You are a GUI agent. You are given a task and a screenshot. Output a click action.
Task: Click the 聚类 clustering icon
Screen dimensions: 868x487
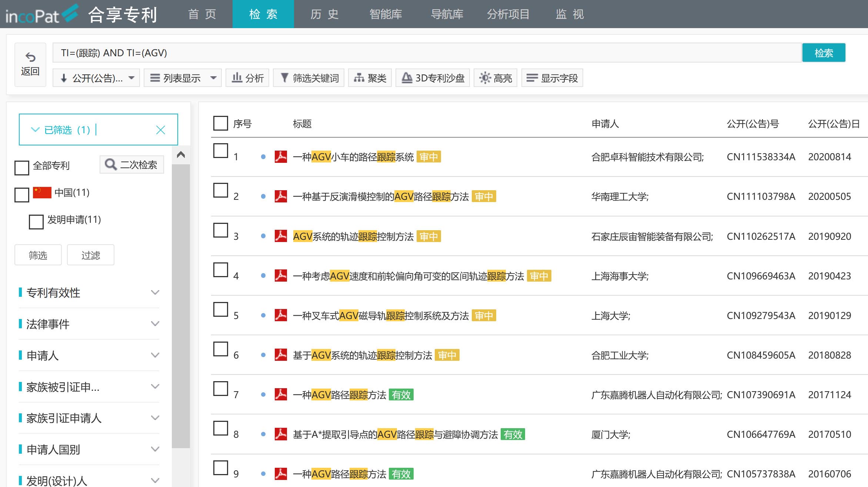point(359,78)
